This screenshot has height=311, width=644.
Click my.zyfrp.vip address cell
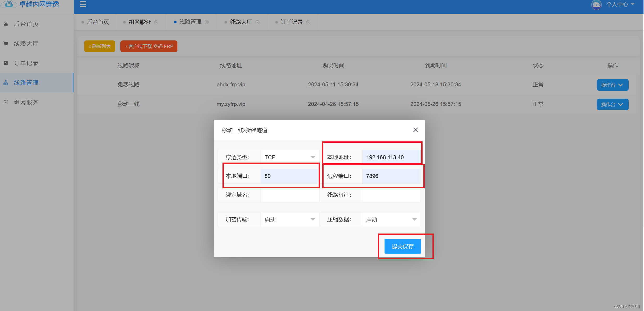[231, 104]
